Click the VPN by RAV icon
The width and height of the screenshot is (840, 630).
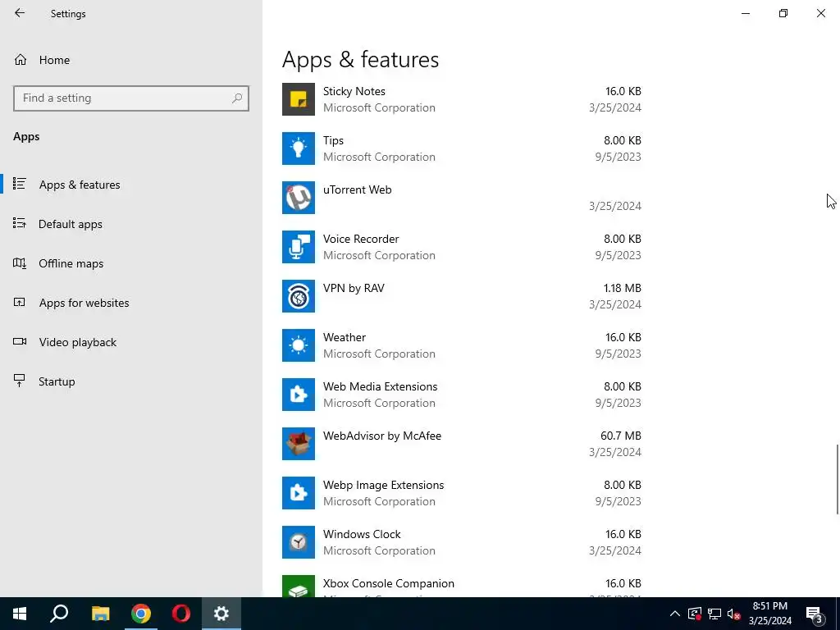pos(299,296)
